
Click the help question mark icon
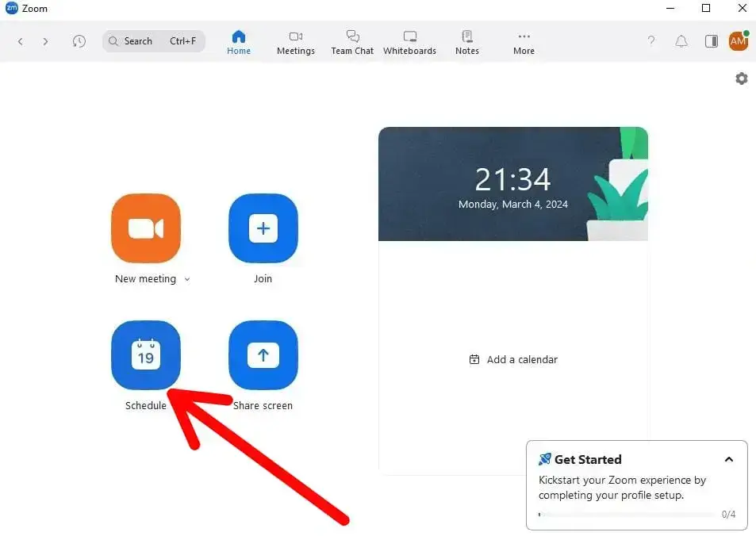651,41
